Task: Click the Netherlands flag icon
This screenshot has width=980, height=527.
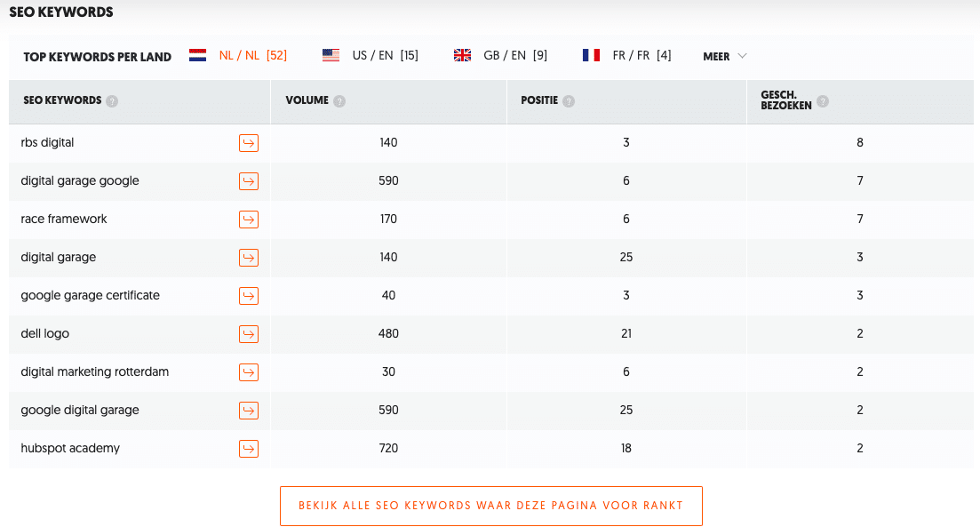Action: click(197, 56)
